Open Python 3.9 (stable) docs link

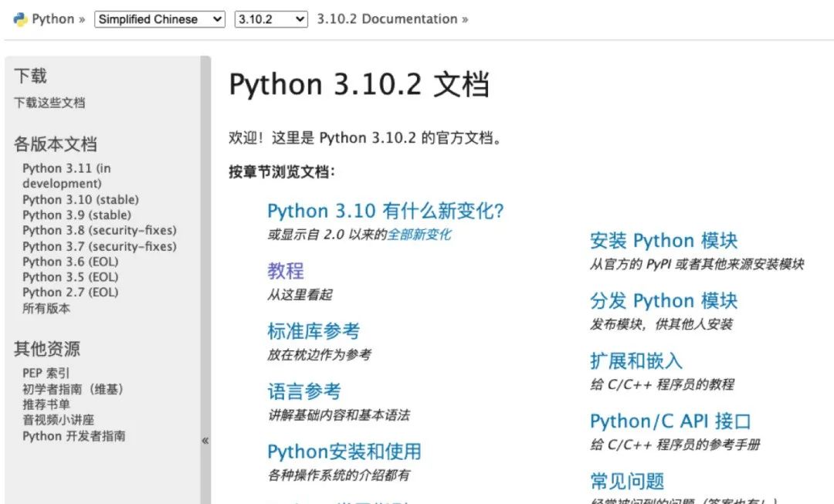pos(76,215)
